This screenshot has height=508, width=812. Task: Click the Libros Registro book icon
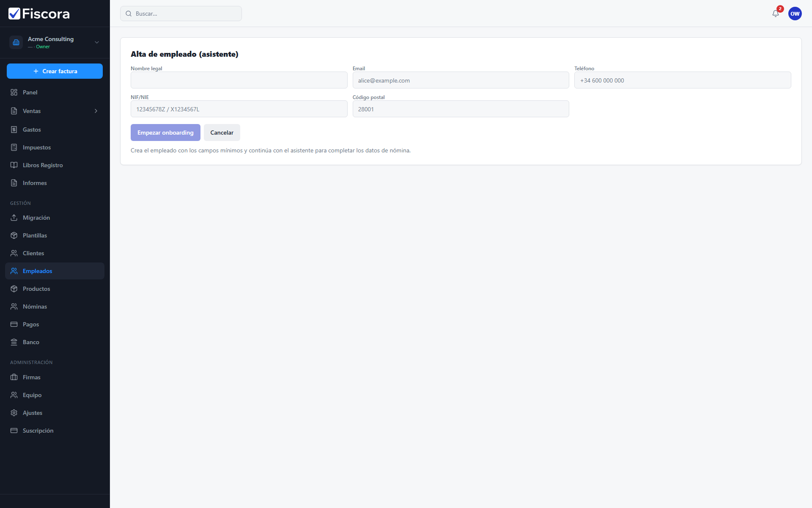point(14,165)
